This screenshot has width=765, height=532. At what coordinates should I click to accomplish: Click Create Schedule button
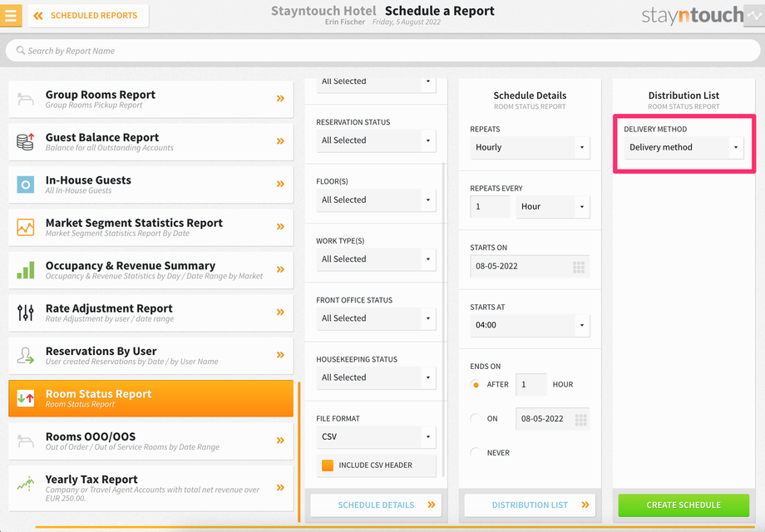(684, 505)
